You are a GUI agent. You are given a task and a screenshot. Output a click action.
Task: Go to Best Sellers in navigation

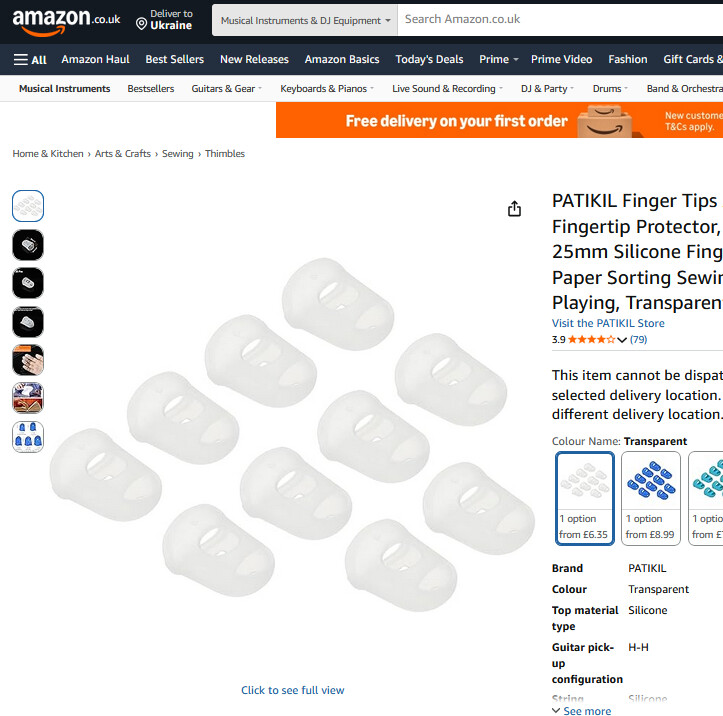pyautogui.click(x=174, y=59)
